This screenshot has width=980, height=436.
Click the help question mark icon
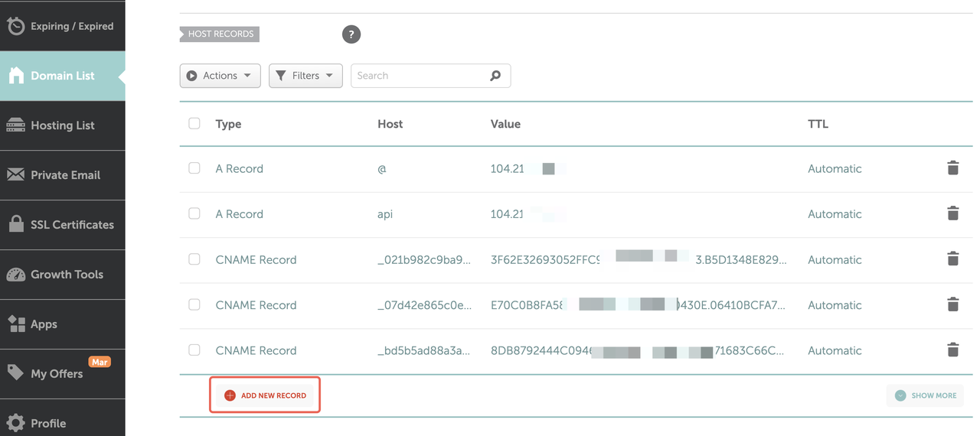[351, 34]
